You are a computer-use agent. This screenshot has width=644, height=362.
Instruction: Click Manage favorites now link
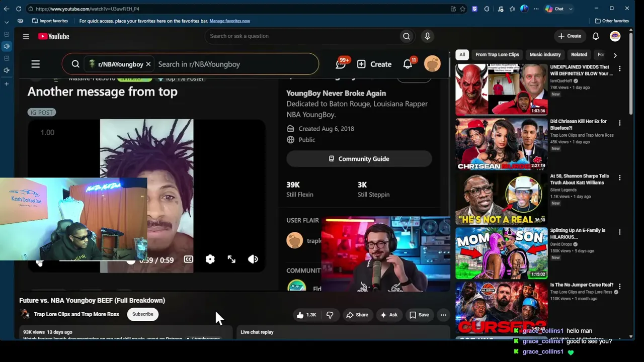230,21
